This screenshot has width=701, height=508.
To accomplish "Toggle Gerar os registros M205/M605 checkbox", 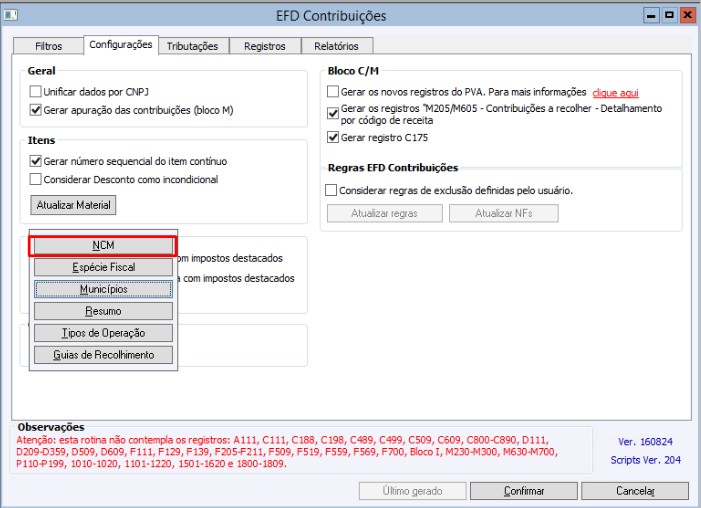I will pyautogui.click(x=333, y=113).
